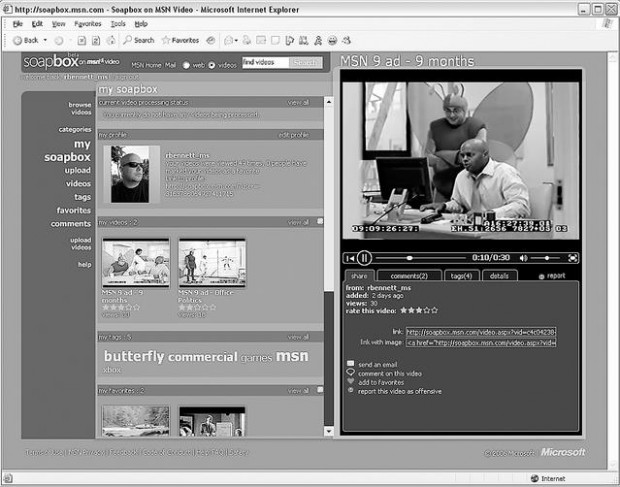Open MSN 9 ad - Office Politics thumbnail
The width and height of the screenshot is (620, 487).
pos(212,262)
